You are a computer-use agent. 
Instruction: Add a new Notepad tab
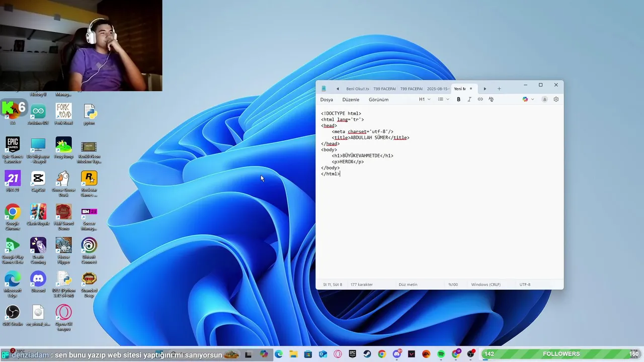tap(499, 89)
